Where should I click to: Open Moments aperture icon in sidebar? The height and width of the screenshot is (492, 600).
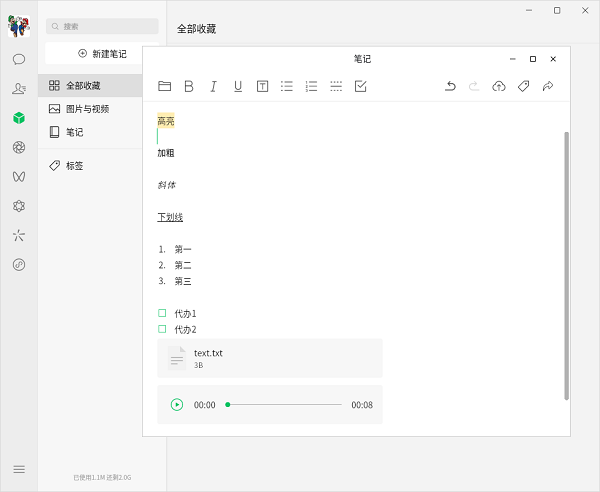(x=19, y=147)
